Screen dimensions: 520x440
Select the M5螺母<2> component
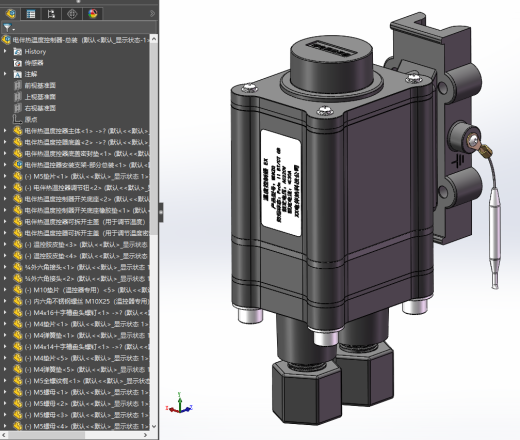pyautogui.click(x=86, y=403)
